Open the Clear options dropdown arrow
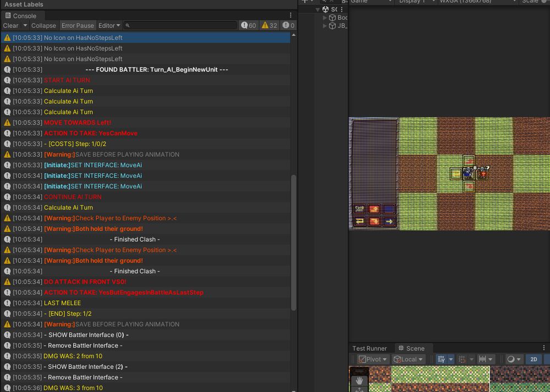The width and height of the screenshot is (550, 392). 25,25
